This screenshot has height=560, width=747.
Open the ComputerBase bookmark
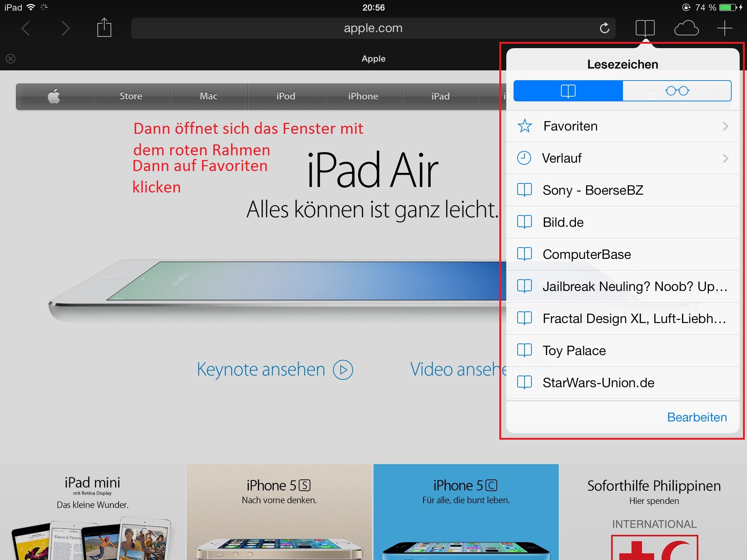587,254
